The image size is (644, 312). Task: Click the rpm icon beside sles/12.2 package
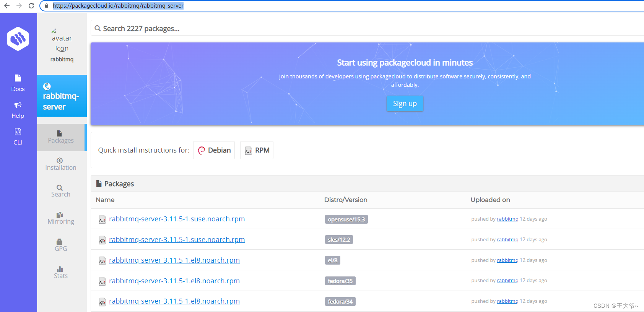(x=102, y=240)
